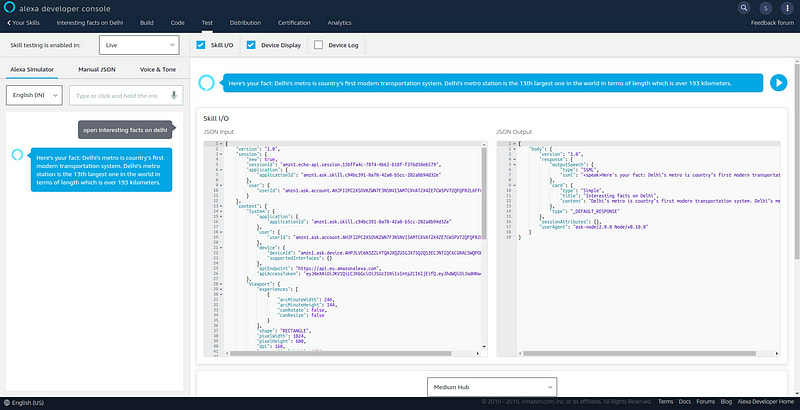The width and height of the screenshot is (800, 410).
Task: Collapse the card fold arrow in JSON Output
Action: click(514, 185)
